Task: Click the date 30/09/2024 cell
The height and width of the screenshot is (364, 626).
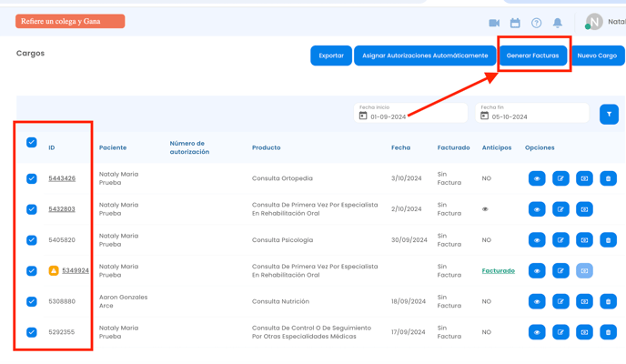Action: tap(409, 240)
